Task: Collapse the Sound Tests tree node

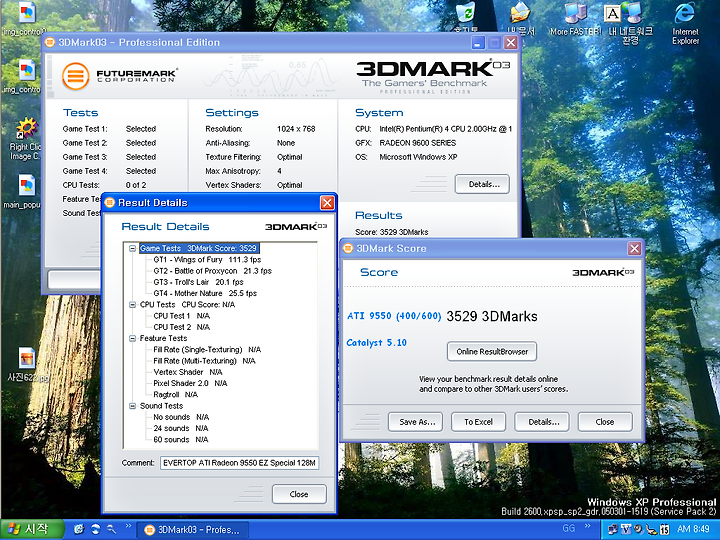Action: click(x=132, y=406)
